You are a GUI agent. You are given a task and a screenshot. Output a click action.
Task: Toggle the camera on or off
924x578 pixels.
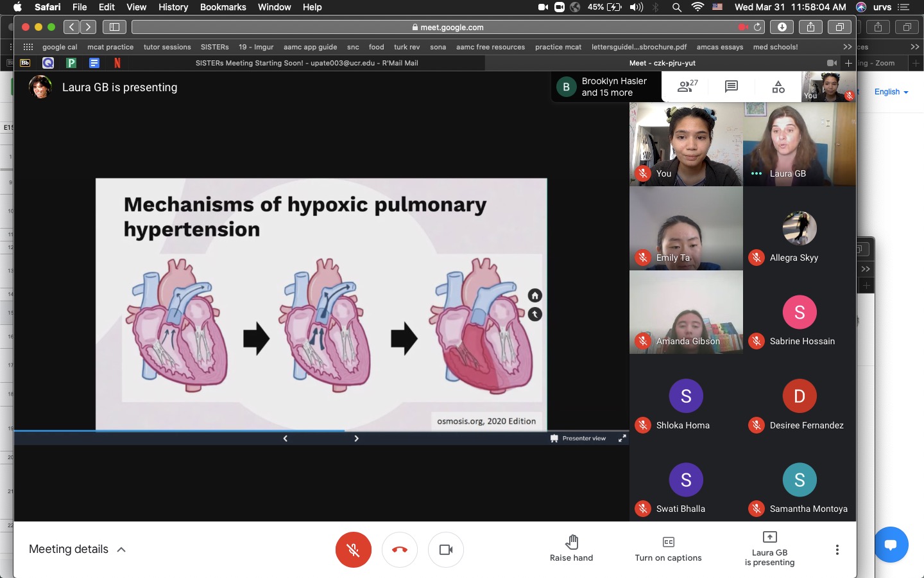click(x=445, y=550)
